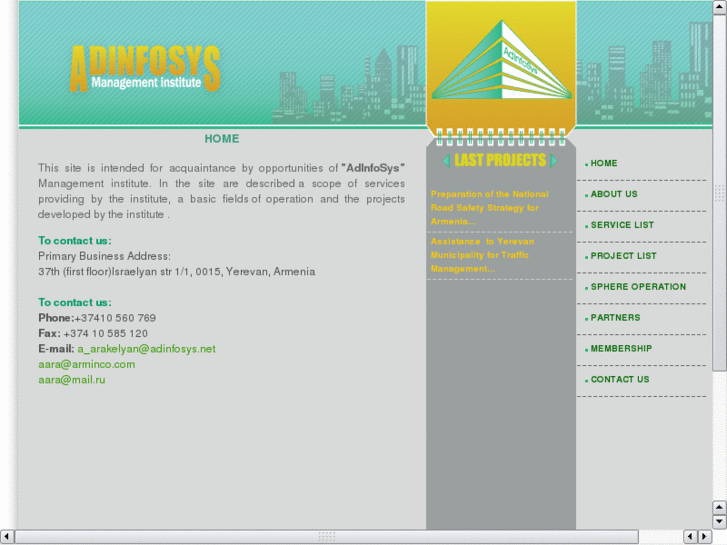
Task: Go to SERVICE LIST page
Action: pos(622,225)
